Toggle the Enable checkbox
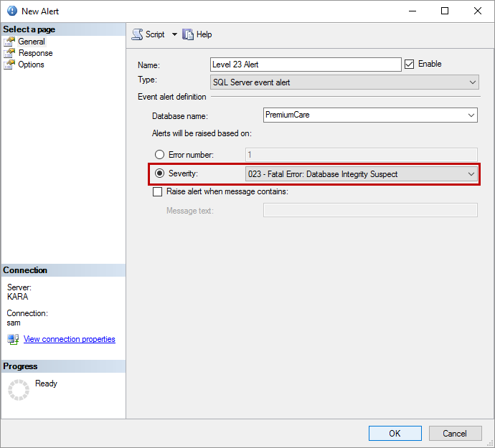The width and height of the screenshot is (495, 448). (x=410, y=64)
